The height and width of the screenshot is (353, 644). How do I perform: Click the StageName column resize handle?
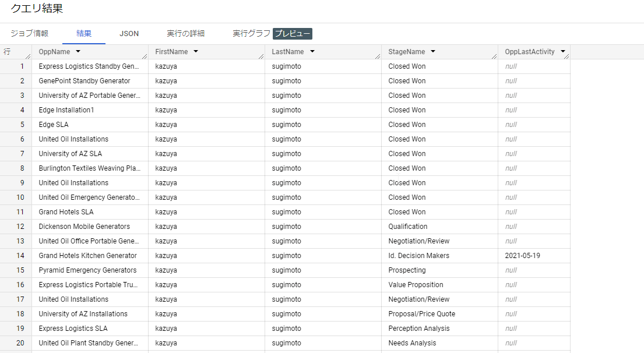click(494, 56)
